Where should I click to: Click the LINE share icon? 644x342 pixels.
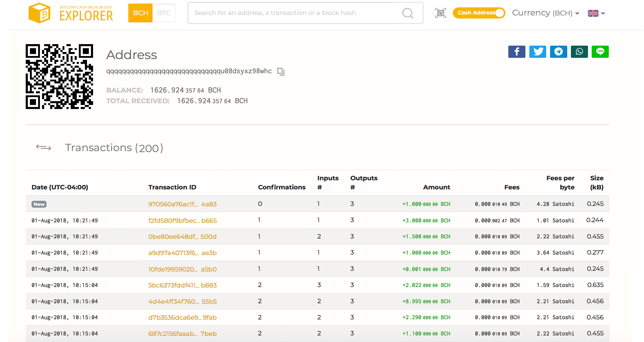point(601,51)
